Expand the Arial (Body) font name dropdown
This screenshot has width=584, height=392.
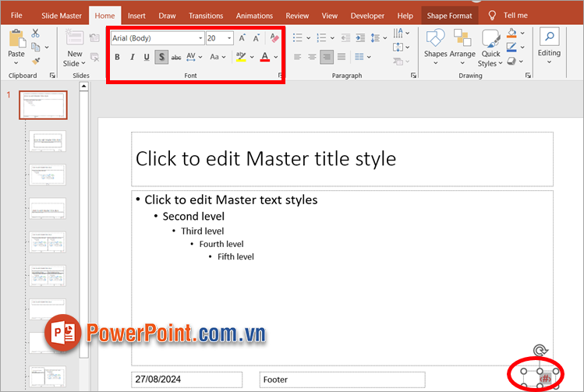pyautogui.click(x=200, y=38)
